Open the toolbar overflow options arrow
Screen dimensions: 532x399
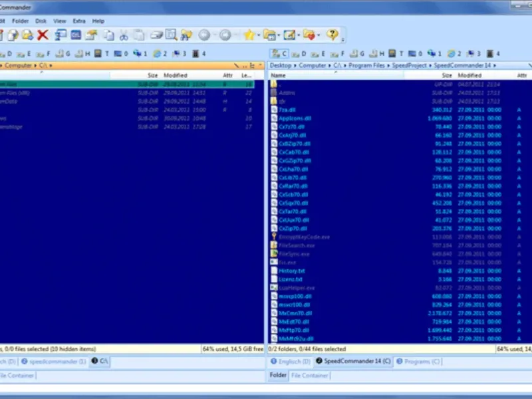pyautogui.click(x=342, y=40)
